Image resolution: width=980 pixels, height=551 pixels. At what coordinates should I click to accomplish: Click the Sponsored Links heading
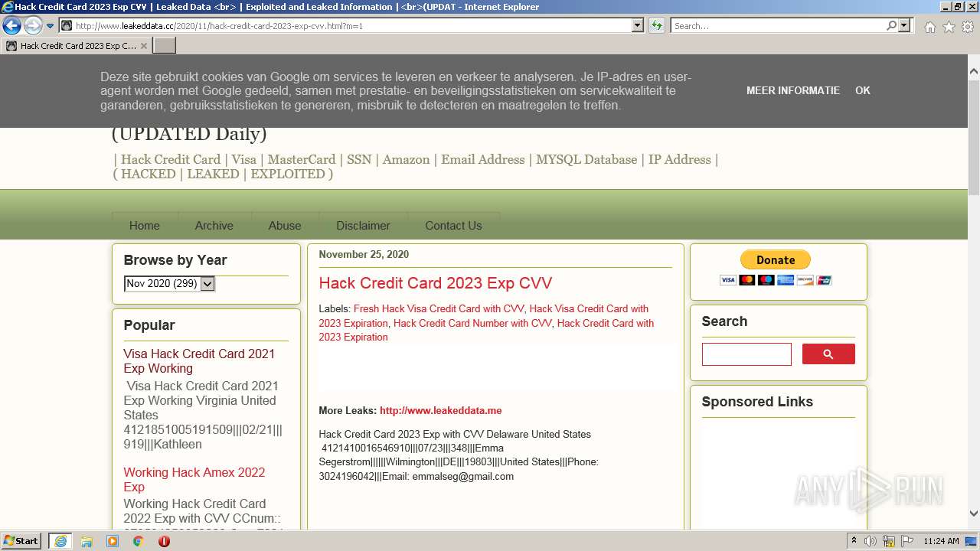click(x=757, y=402)
